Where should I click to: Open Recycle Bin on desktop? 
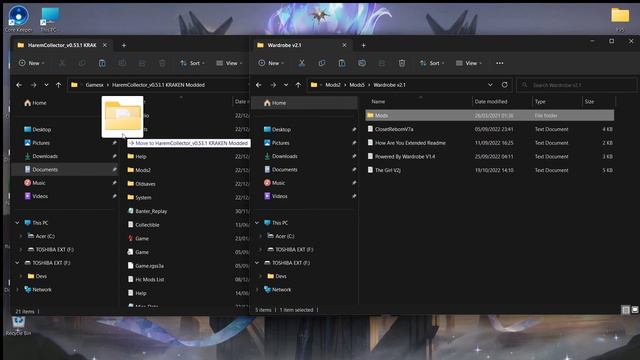tap(18, 326)
